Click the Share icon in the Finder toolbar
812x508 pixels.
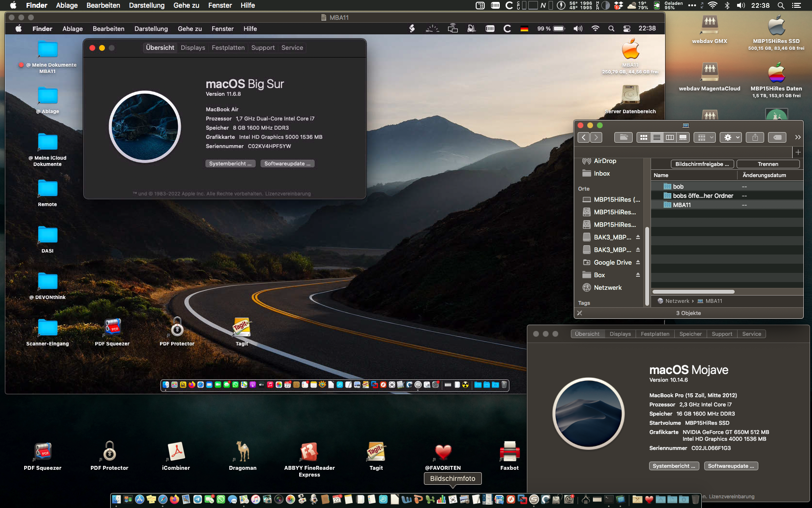[755, 137]
